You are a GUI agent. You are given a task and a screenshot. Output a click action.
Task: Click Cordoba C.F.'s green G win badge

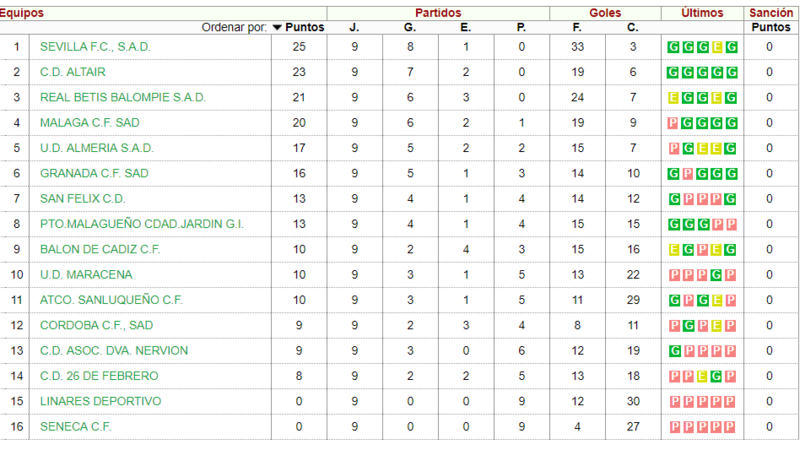(688, 326)
